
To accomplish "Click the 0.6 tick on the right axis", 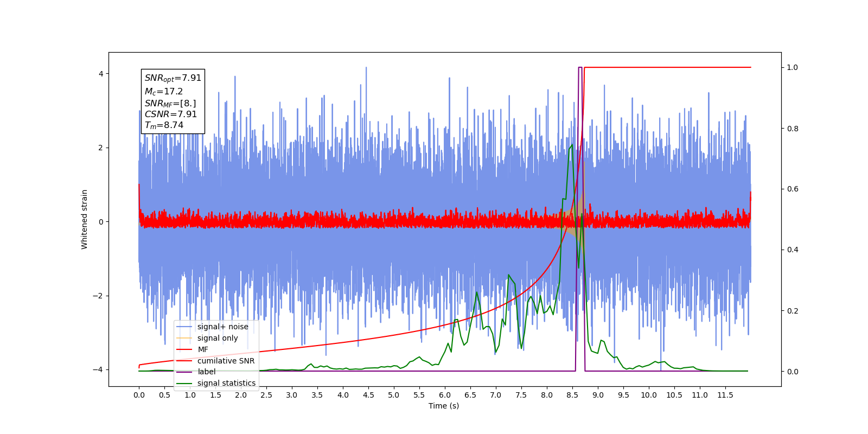I will click(793, 189).
